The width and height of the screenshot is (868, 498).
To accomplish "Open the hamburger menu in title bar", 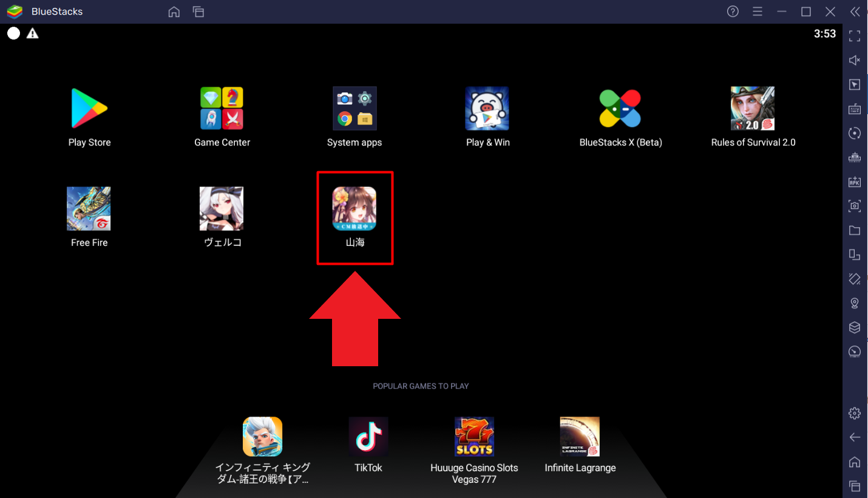I will (757, 12).
